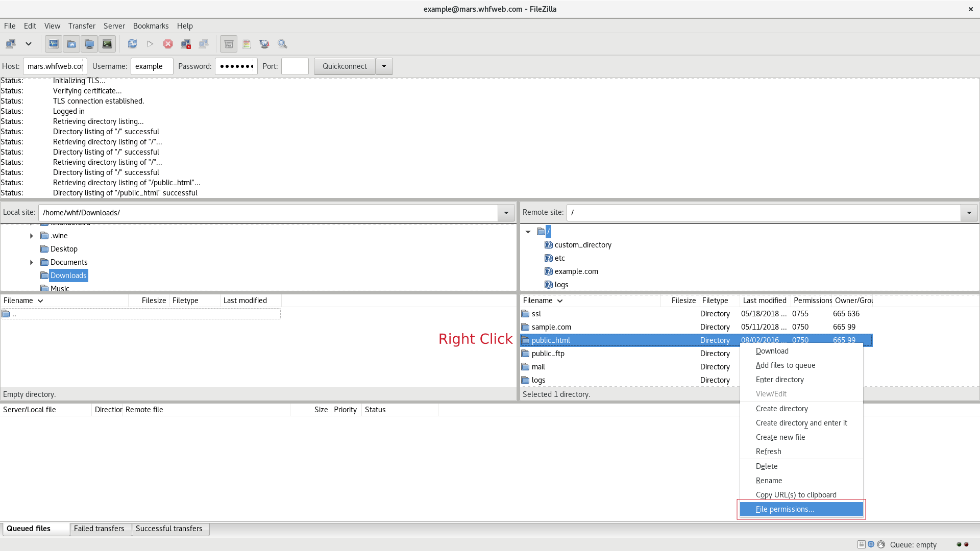Viewport: 980px width, 551px height.
Task: Open the Transfer menu
Action: coord(82,26)
